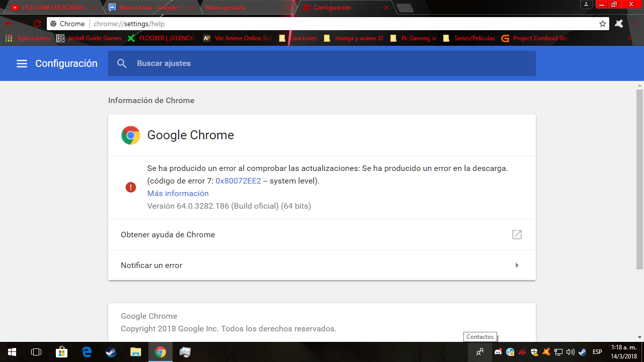Open the canciones bookmark folder
The height and width of the screenshot is (362, 644).
(x=298, y=38)
